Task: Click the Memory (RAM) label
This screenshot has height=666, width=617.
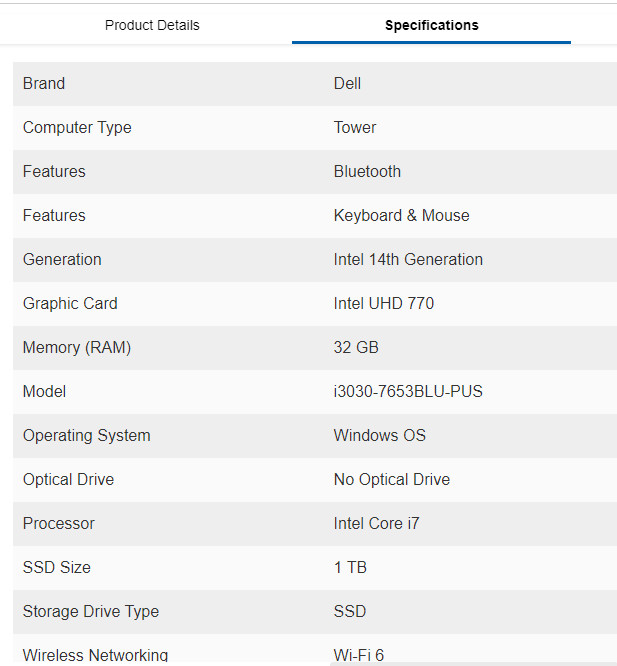Action: click(77, 348)
